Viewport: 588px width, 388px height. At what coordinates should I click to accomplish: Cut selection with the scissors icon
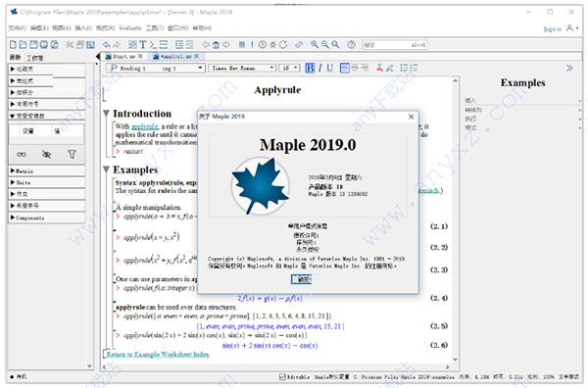[x=70, y=45]
